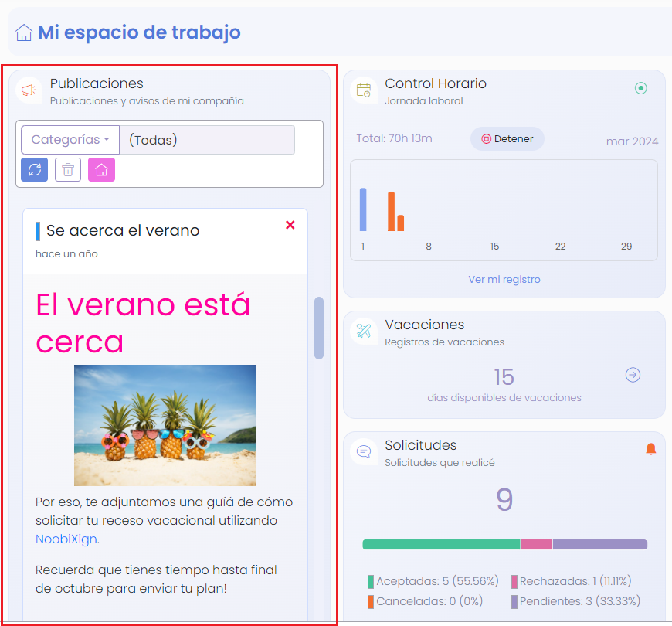Viewport: 672px width, 626px height.
Task: Click the orange notification bell in Solicitudes
Action: [650, 449]
